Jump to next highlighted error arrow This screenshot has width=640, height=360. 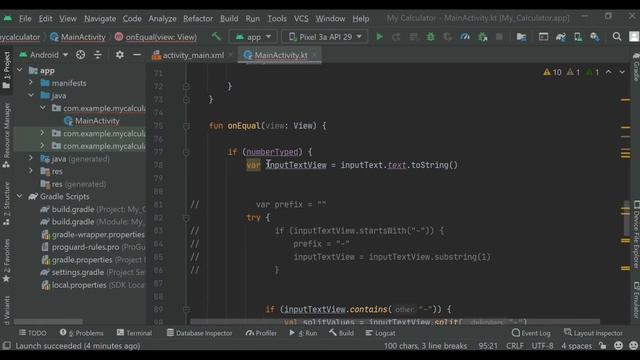[x=622, y=72]
